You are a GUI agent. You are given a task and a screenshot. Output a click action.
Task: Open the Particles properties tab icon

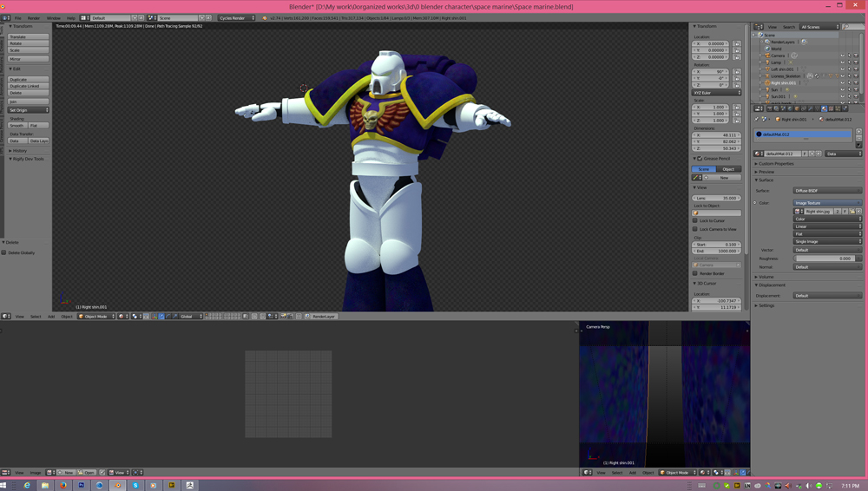click(x=838, y=108)
